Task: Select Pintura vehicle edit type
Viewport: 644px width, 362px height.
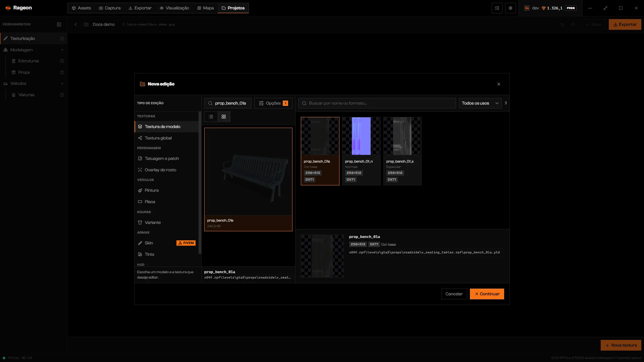Action: [166, 190]
